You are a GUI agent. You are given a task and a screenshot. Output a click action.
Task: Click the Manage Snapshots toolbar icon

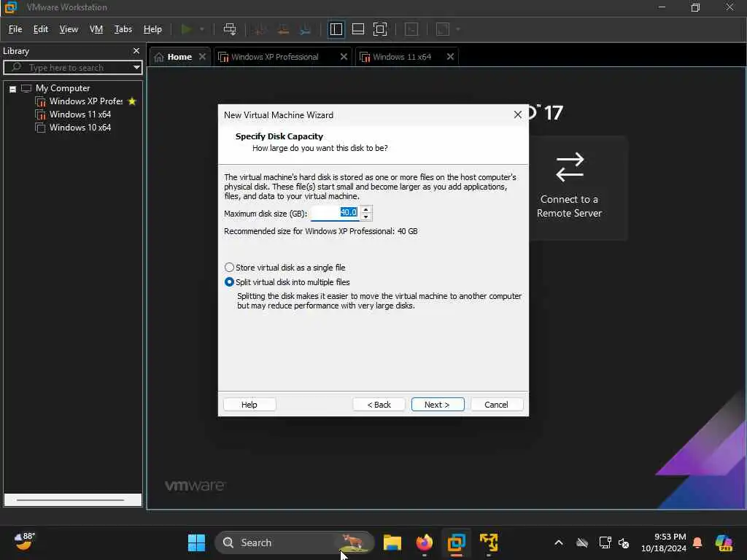[306, 29]
